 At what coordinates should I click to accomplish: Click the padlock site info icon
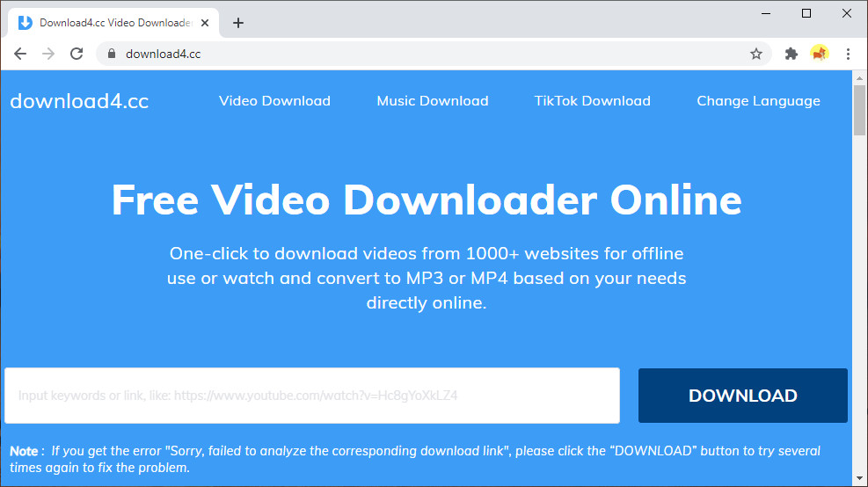click(112, 54)
